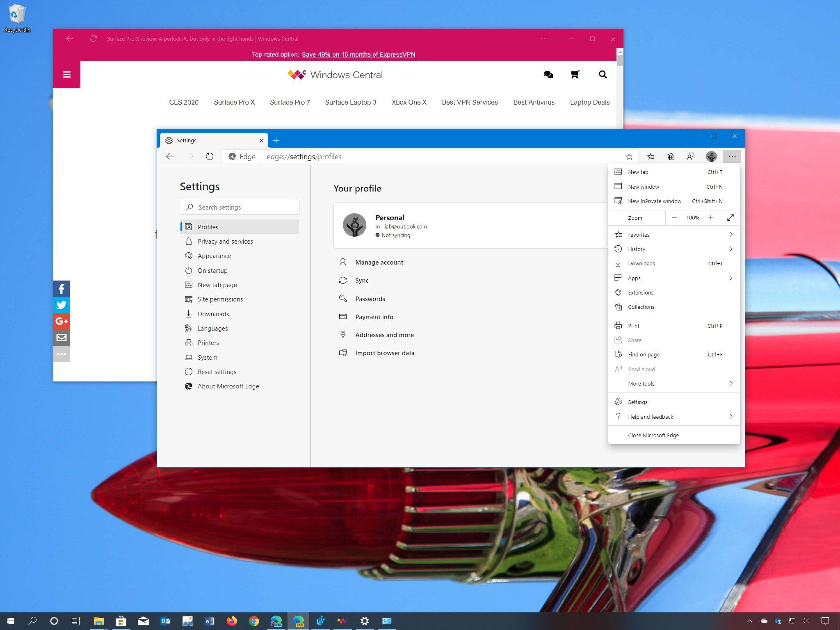Share the article on Facebook
This screenshot has width=840, height=630.
62,288
